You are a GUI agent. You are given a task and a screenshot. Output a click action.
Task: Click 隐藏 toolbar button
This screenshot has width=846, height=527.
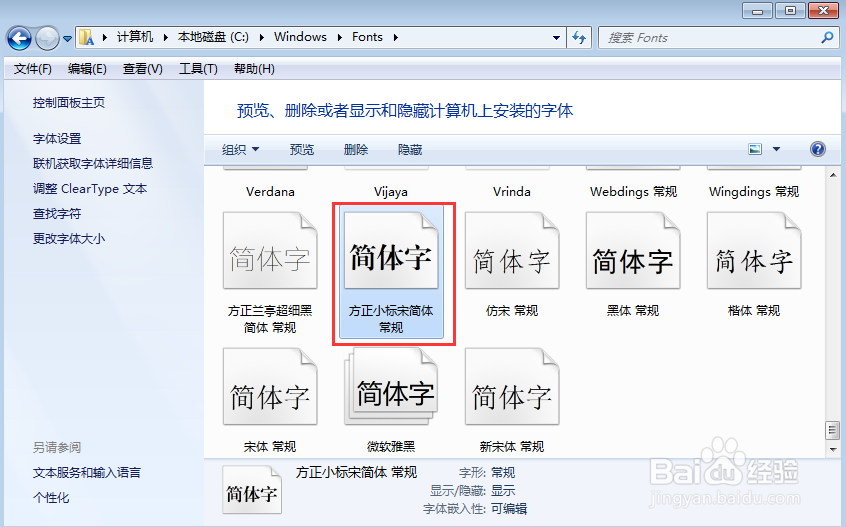[410, 149]
